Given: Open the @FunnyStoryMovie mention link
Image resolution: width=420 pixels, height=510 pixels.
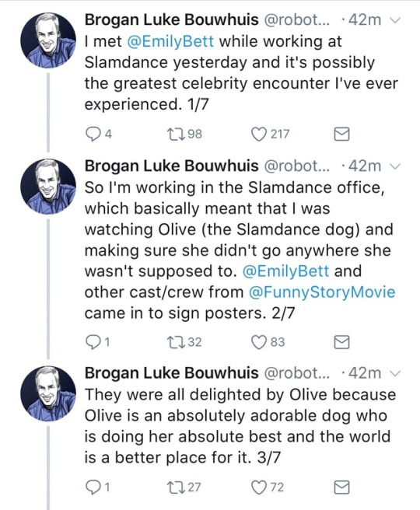Looking at the screenshot, I should [322, 292].
